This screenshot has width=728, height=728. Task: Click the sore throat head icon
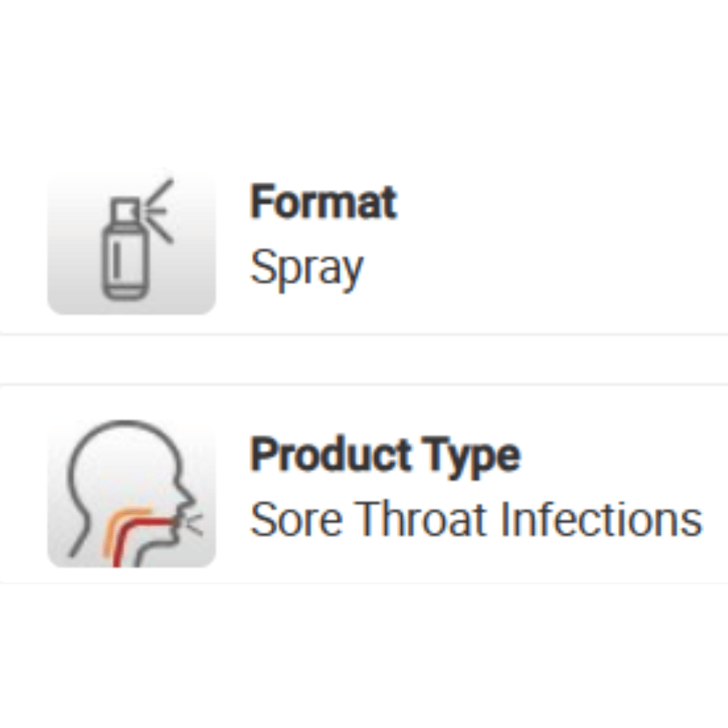[132, 494]
